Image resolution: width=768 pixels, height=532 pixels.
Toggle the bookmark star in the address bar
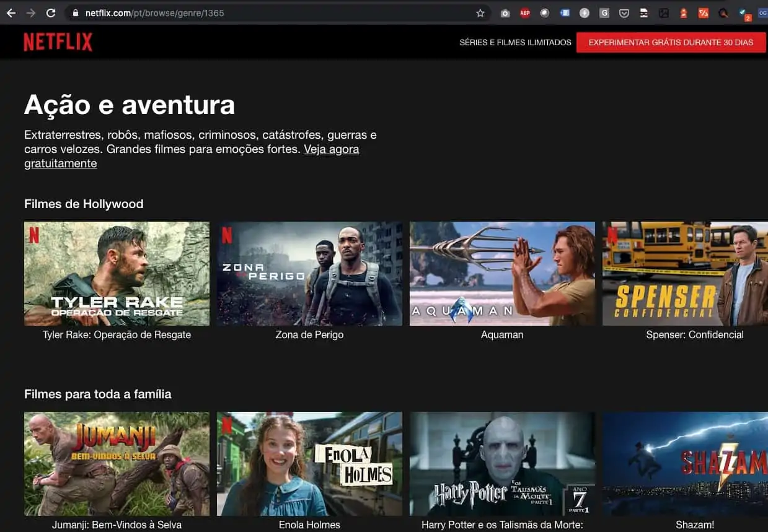pos(480,12)
